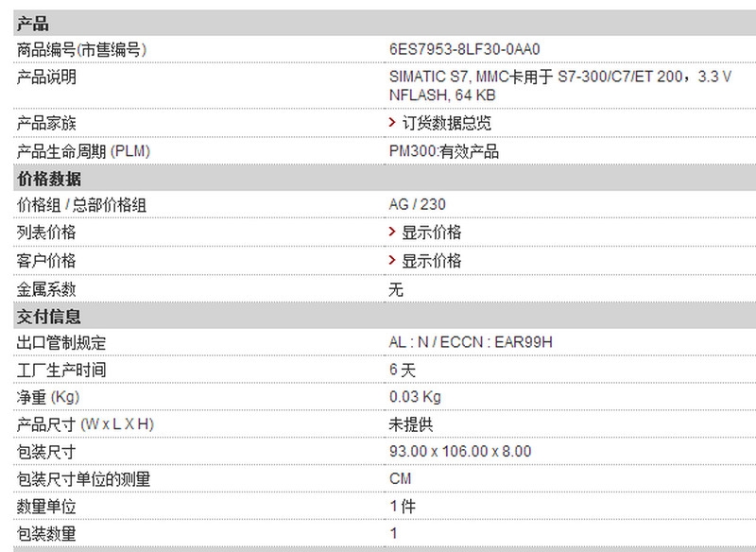Viewport: 756px width, 552px height.
Task: Open the 订货数据总览 product family link
Action: pos(446,123)
